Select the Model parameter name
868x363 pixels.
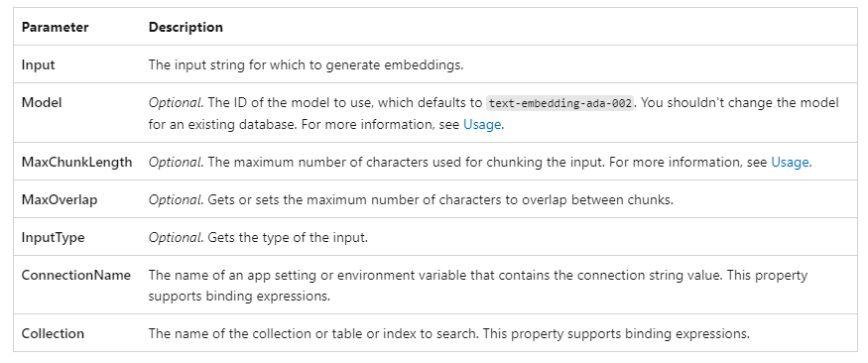click(x=42, y=103)
